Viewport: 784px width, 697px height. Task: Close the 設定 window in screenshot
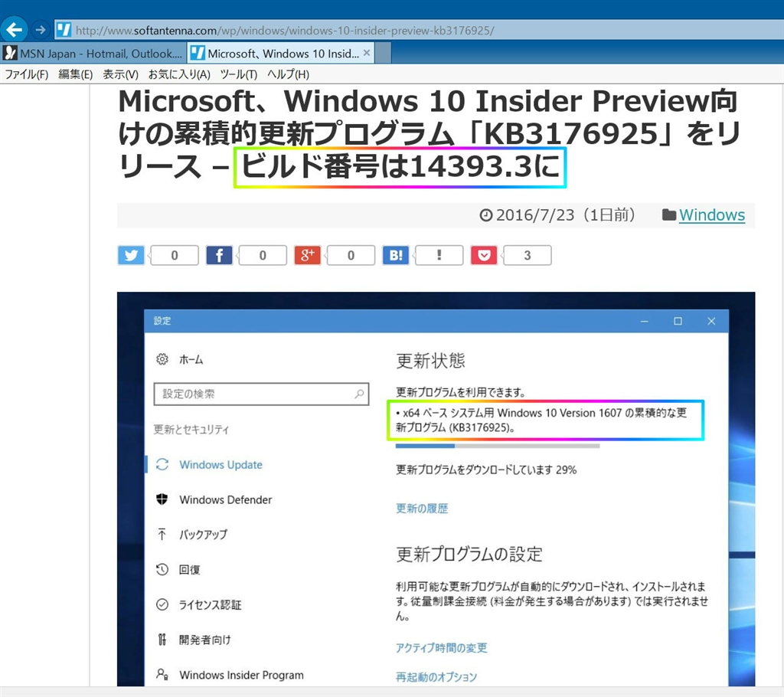pos(711,321)
